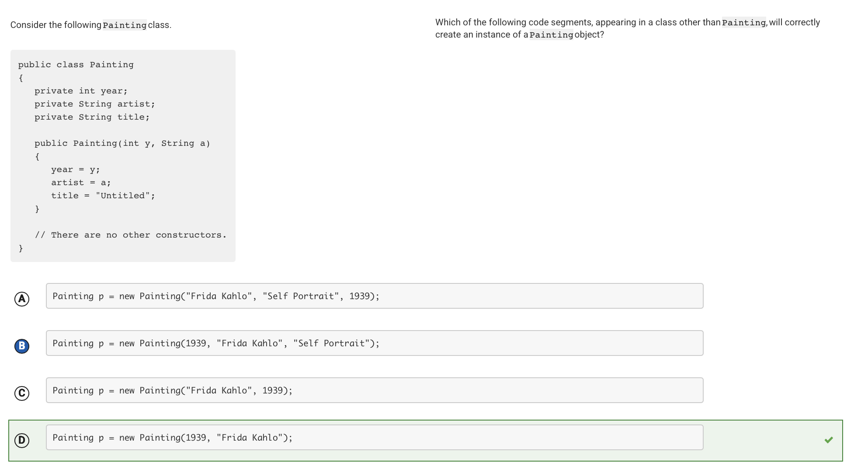
Task: Select answer choice C radio button
Action: 21,393
